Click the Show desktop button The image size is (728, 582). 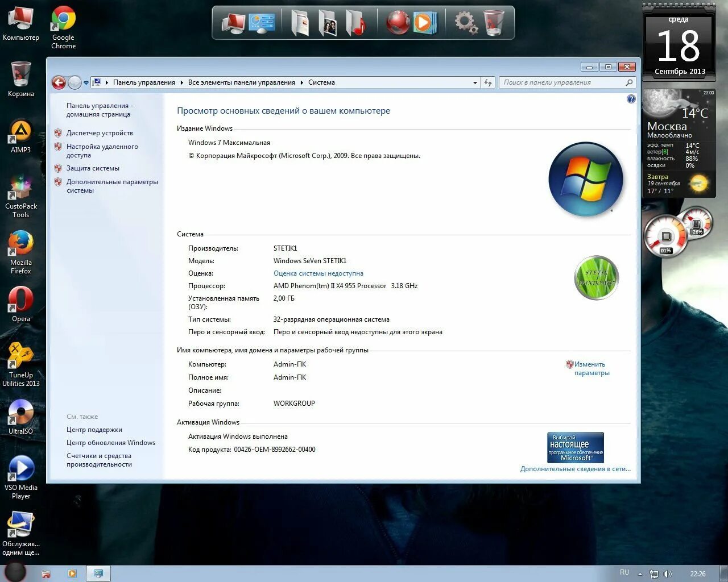click(723, 573)
